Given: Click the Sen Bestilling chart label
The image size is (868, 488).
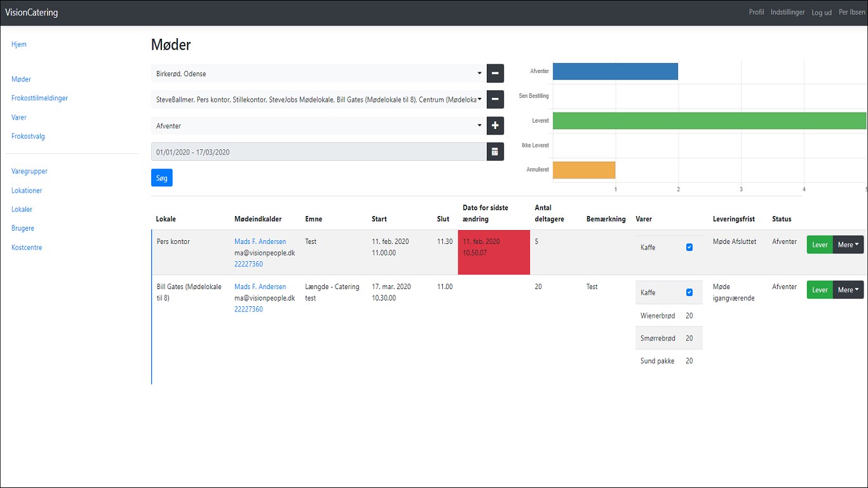Looking at the screenshot, I should (x=534, y=96).
